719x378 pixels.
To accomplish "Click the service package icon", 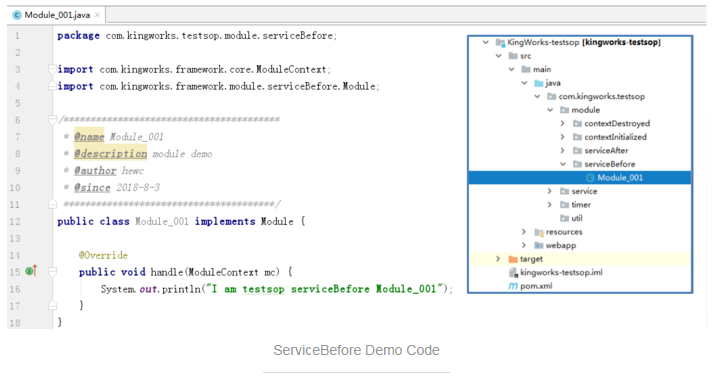I will tap(564, 191).
